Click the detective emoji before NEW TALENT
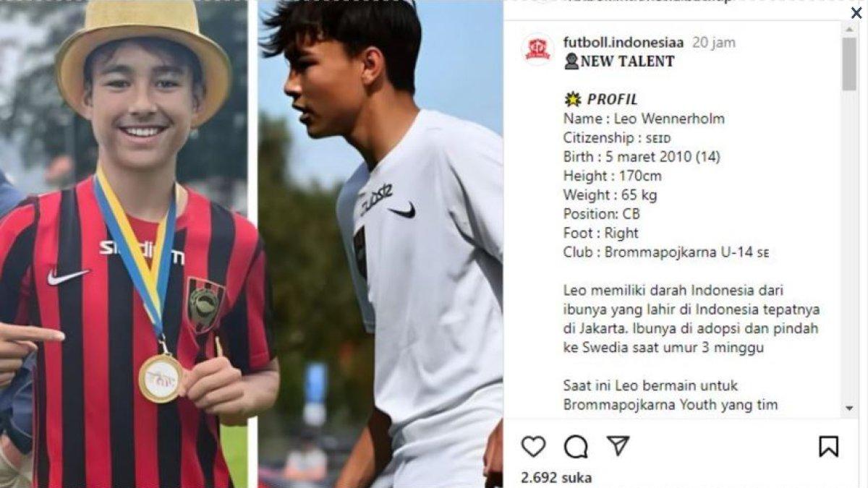 coord(571,61)
